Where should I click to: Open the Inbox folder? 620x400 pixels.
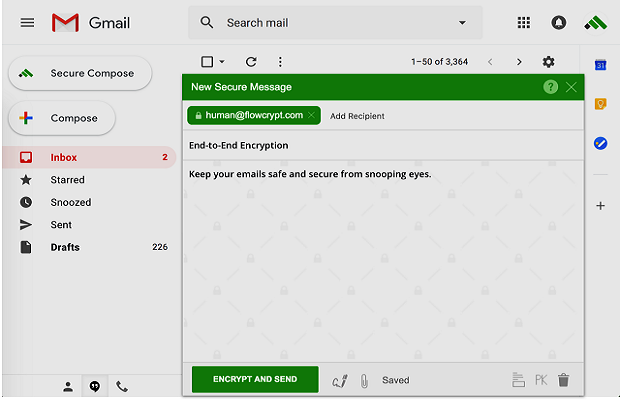click(89, 157)
